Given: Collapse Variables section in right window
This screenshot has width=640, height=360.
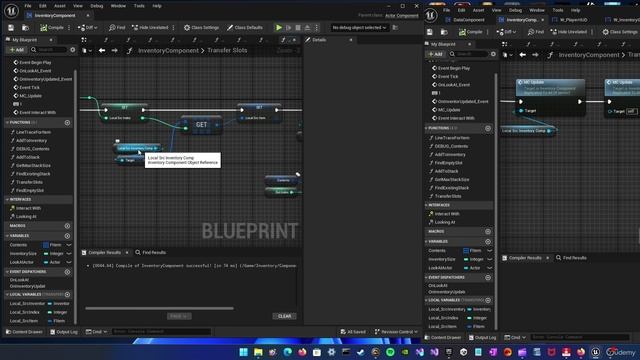Looking at the screenshot, I should tap(426, 242).
